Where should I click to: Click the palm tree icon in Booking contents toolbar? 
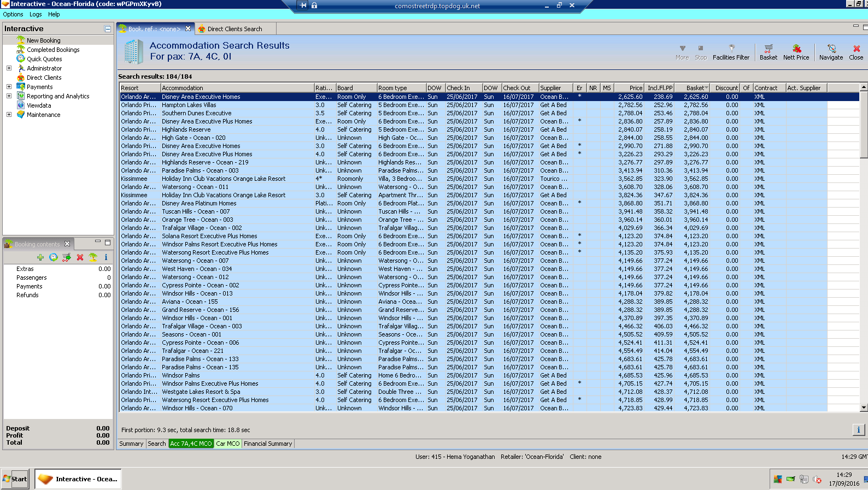click(x=93, y=257)
